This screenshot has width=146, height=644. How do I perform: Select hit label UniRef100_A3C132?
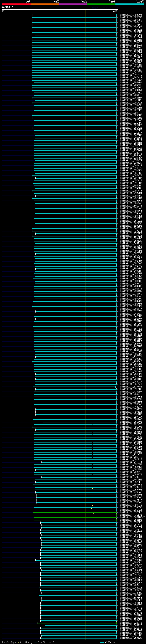[x=131, y=515]
